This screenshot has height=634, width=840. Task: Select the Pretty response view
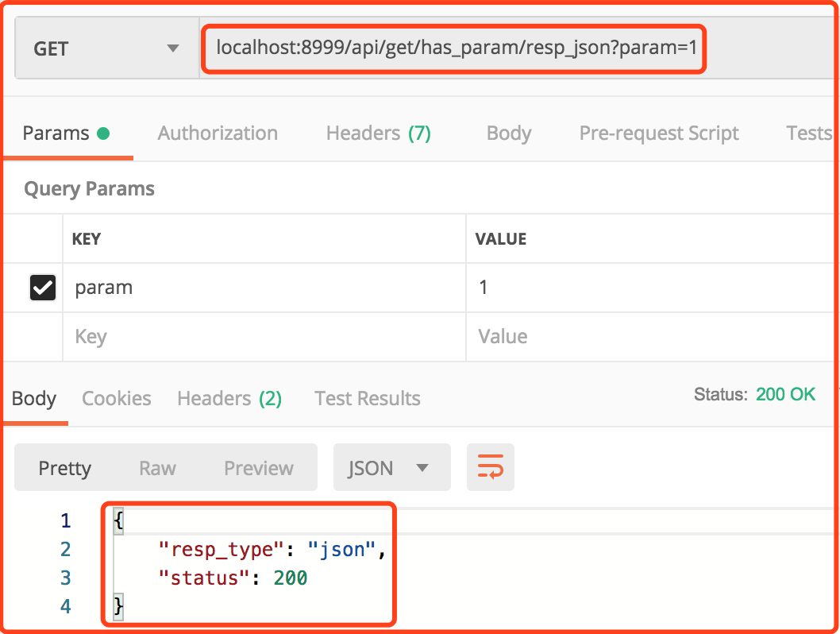point(65,468)
